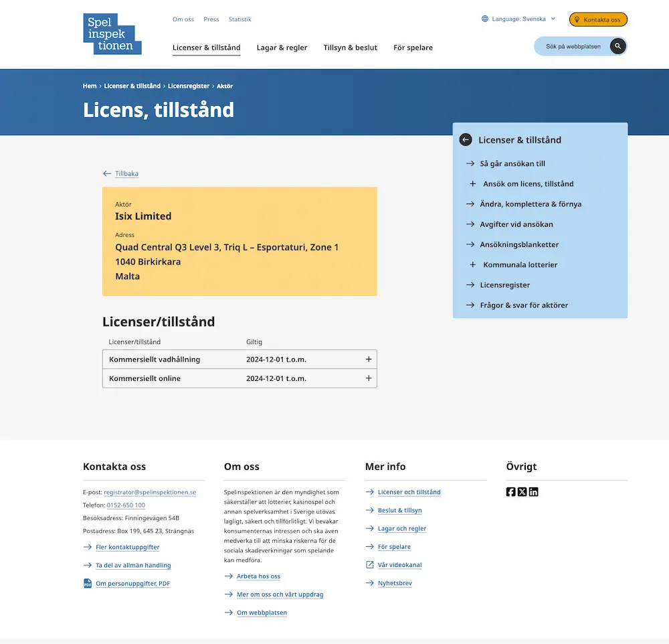
Task: Open the Facebook icon in footer
Action: (x=510, y=492)
